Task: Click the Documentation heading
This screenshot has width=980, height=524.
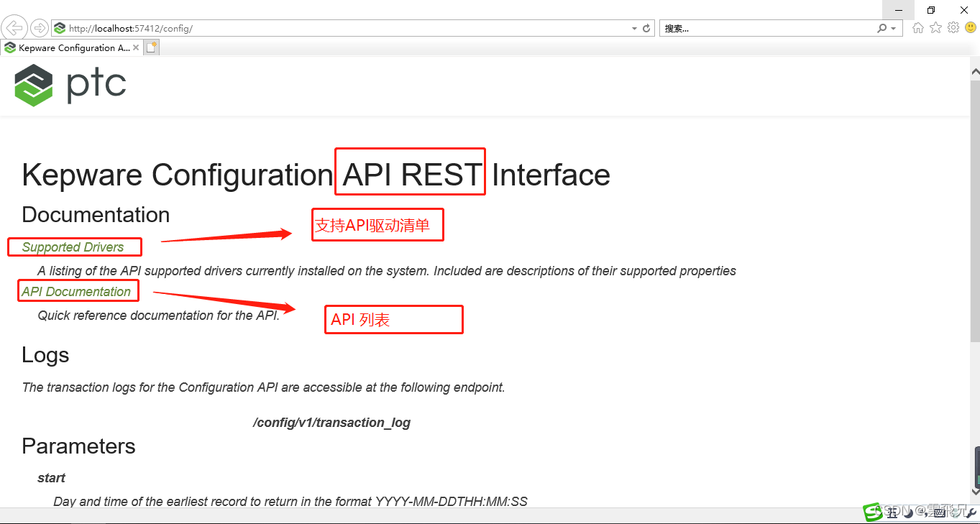Action: click(x=96, y=215)
